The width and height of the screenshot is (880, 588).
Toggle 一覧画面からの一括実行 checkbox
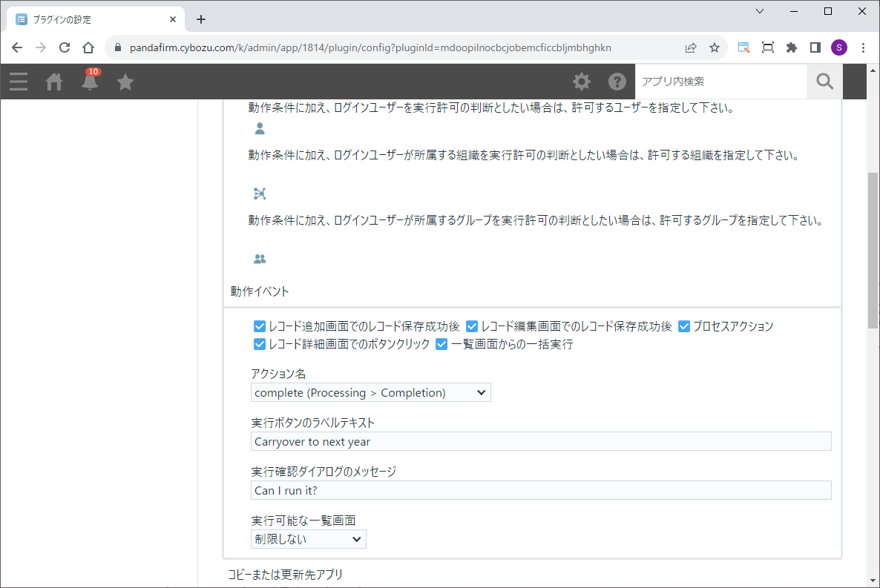point(441,345)
